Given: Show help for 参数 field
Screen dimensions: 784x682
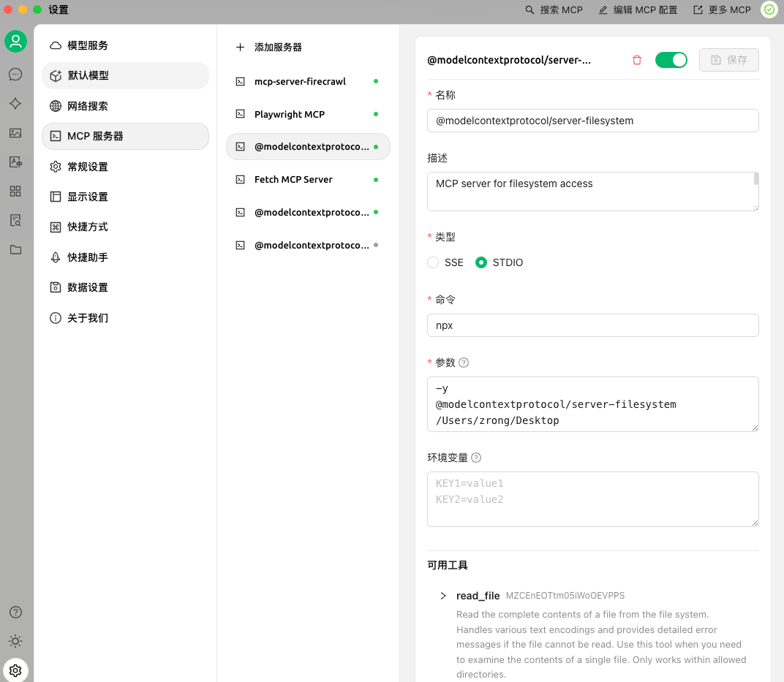Looking at the screenshot, I should point(464,363).
